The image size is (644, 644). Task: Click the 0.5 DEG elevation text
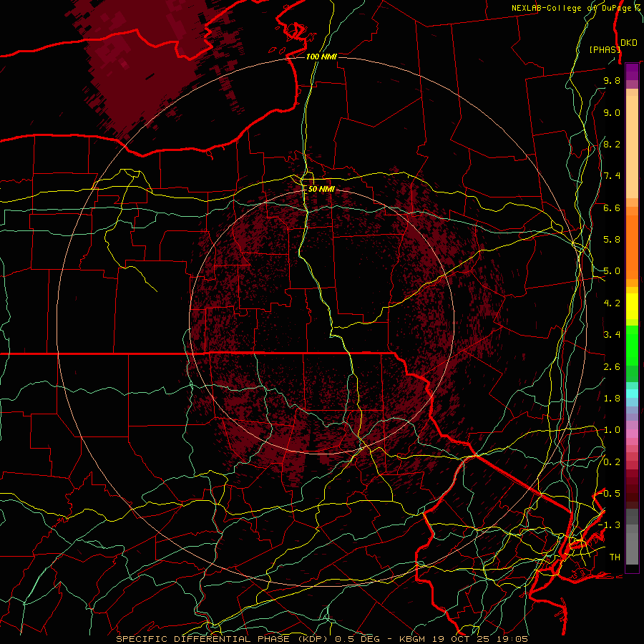click(356, 639)
